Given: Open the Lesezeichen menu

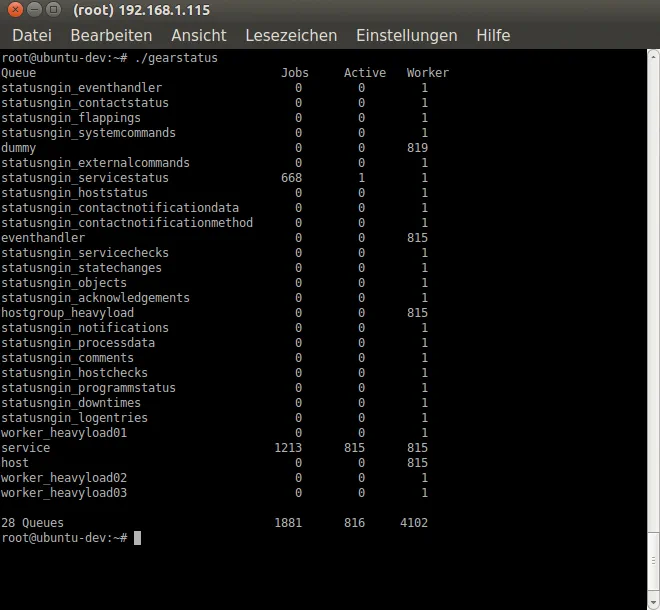Looking at the screenshot, I should click(x=291, y=35).
